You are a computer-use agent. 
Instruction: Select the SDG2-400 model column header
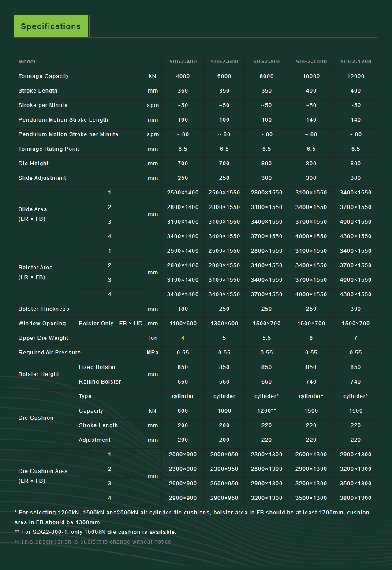(x=183, y=62)
